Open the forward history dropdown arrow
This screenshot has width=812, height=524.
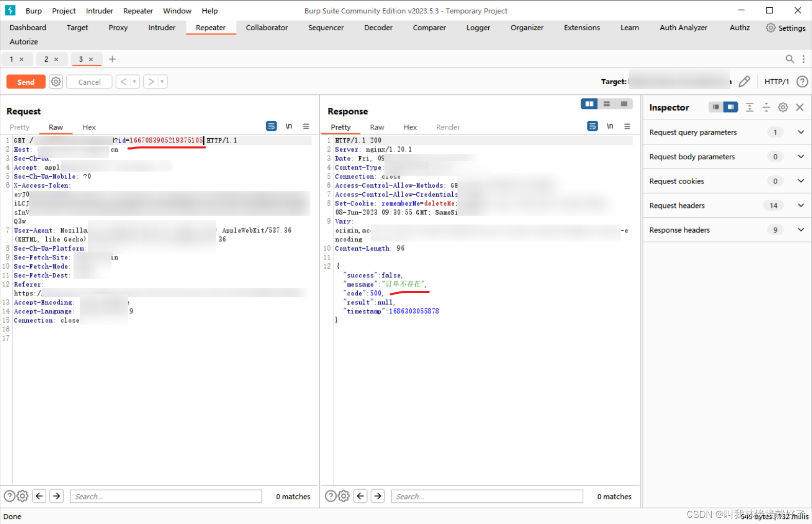point(162,82)
